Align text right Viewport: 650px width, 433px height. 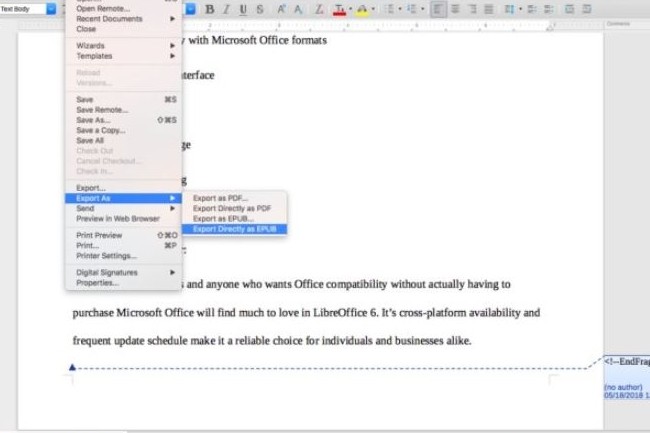pyautogui.click(x=472, y=9)
